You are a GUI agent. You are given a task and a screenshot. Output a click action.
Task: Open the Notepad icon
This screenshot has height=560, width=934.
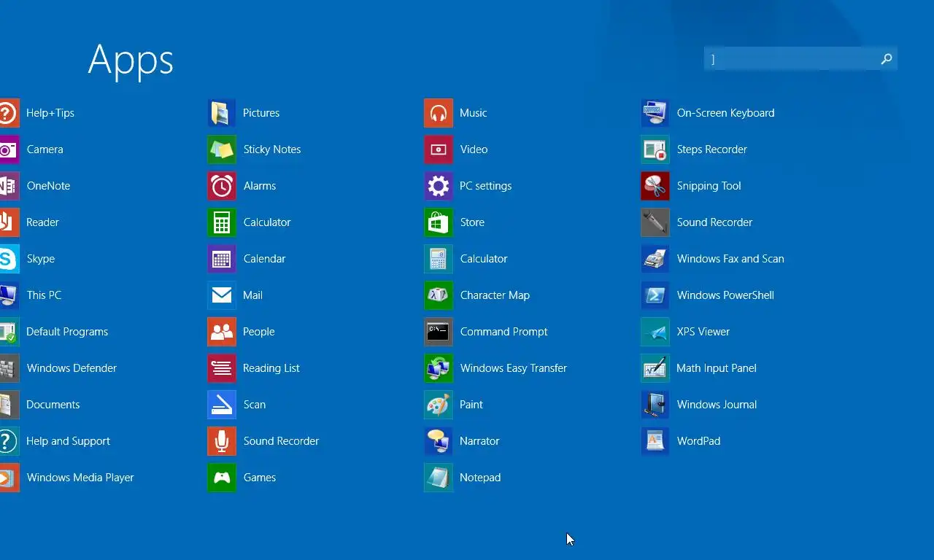439,478
